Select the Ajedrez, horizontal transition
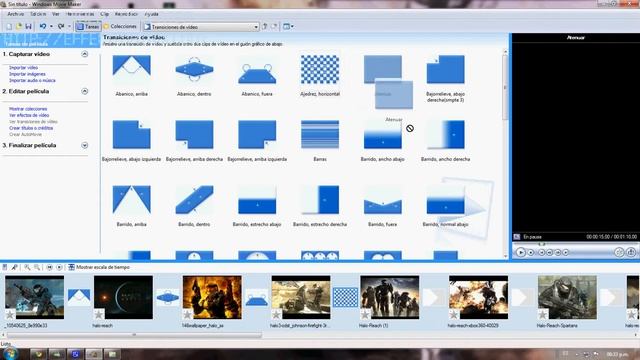Viewport: 640px width, 360px height. pyautogui.click(x=320, y=76)
